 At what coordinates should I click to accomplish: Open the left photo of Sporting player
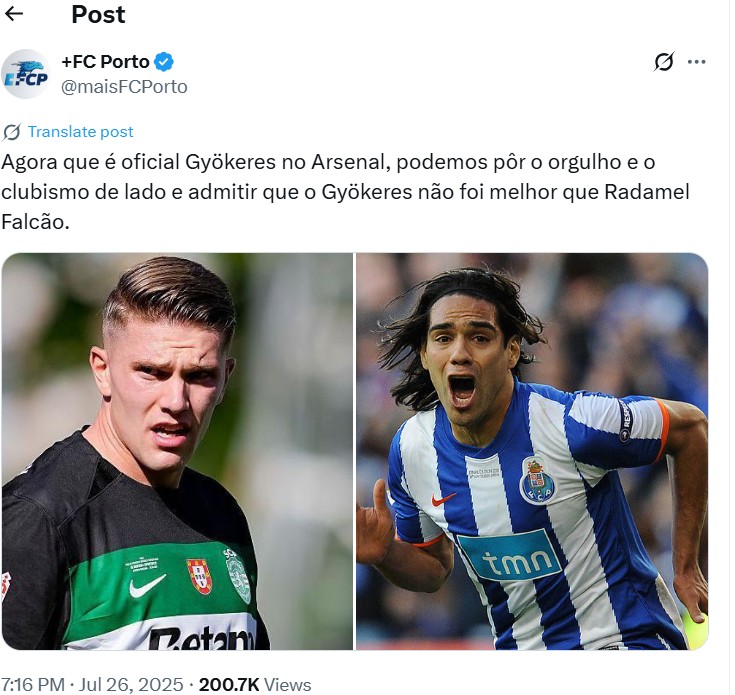177,451
